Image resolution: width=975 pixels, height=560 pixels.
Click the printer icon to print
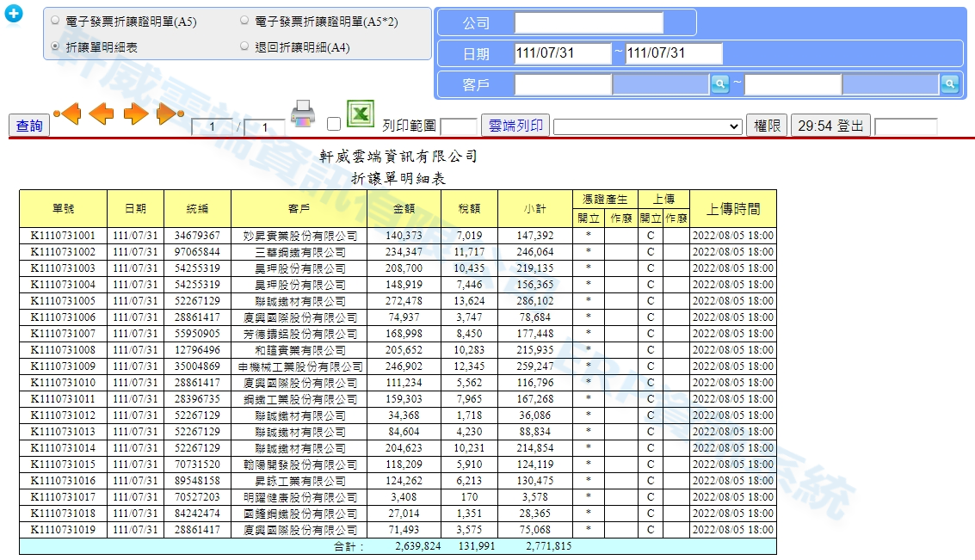click(x=303, y=114)
